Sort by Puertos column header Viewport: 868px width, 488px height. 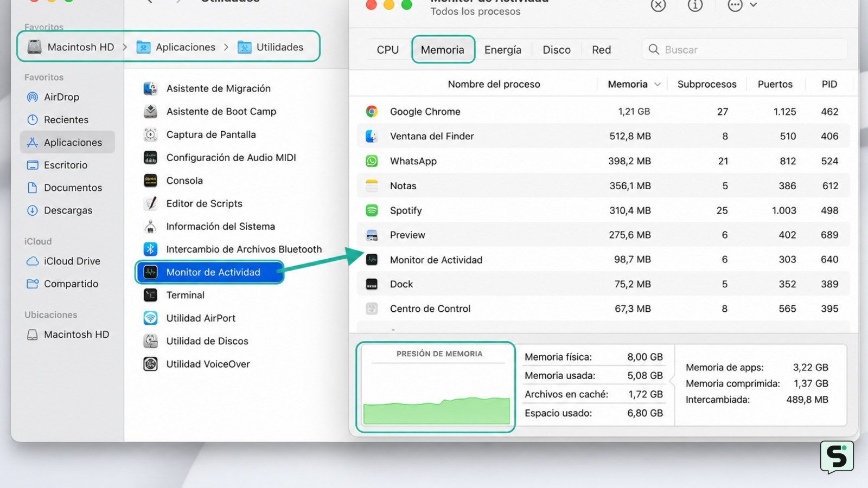775,84
